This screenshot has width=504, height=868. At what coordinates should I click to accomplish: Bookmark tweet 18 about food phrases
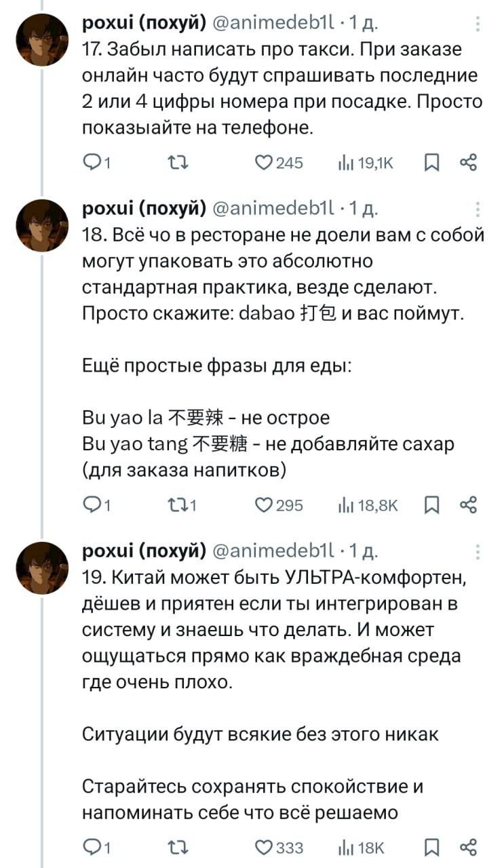tap(430, 505)
